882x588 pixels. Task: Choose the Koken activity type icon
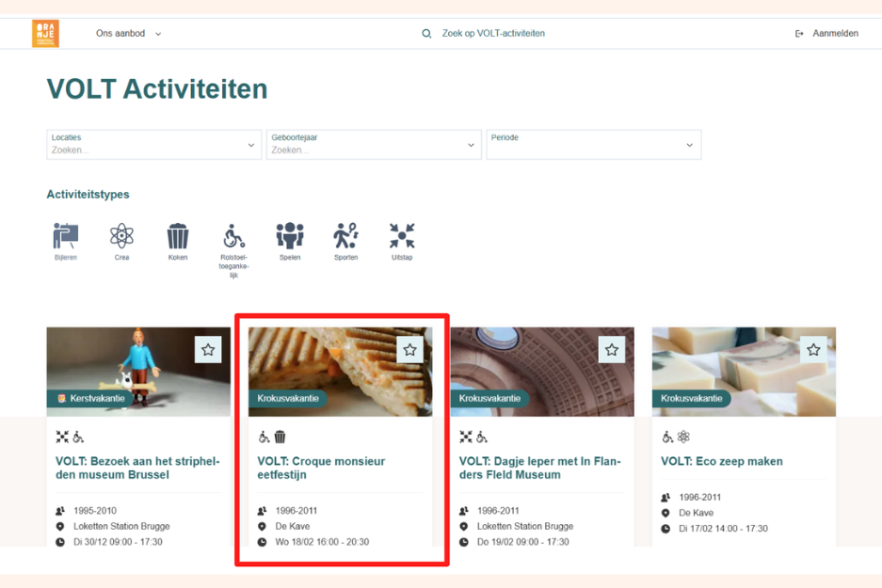(x=178, y=236)
